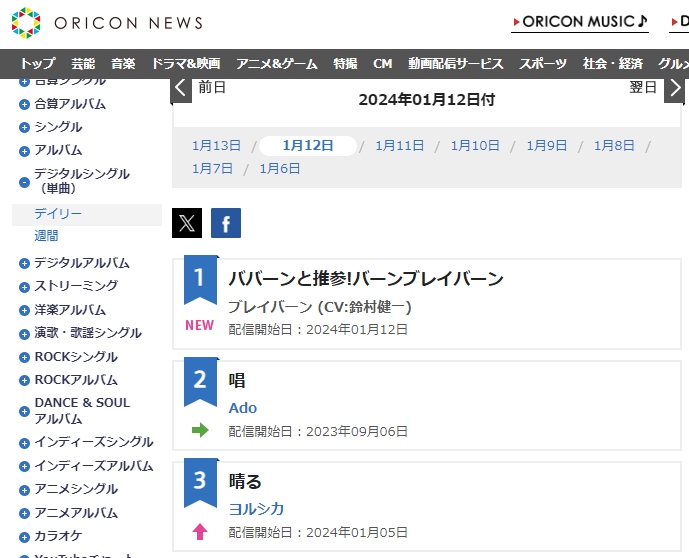Open the 芸能 menu item

click(83, 64)
